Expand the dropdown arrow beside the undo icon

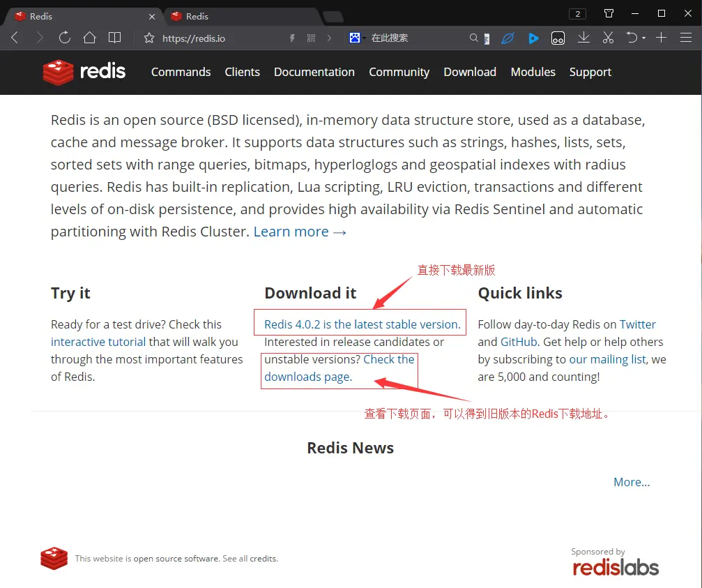tap(644, 38)
